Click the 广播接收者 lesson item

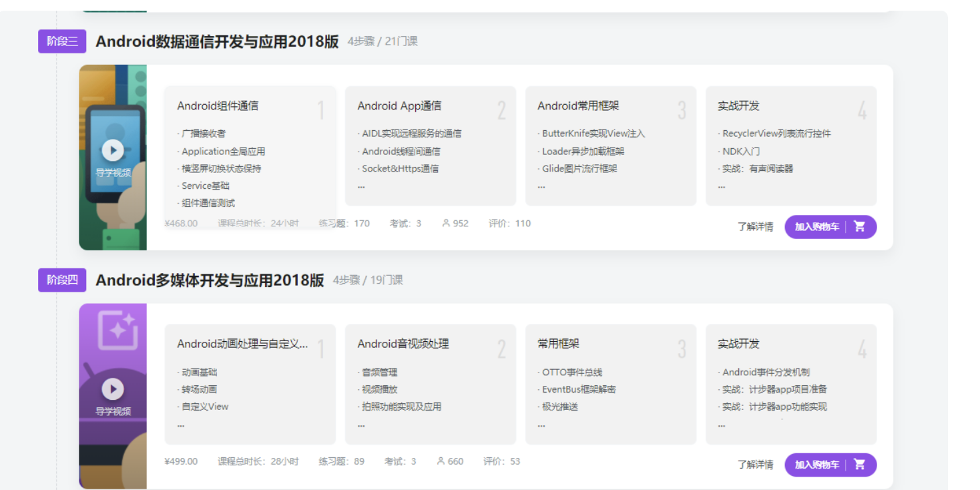(x=202, y=134)
